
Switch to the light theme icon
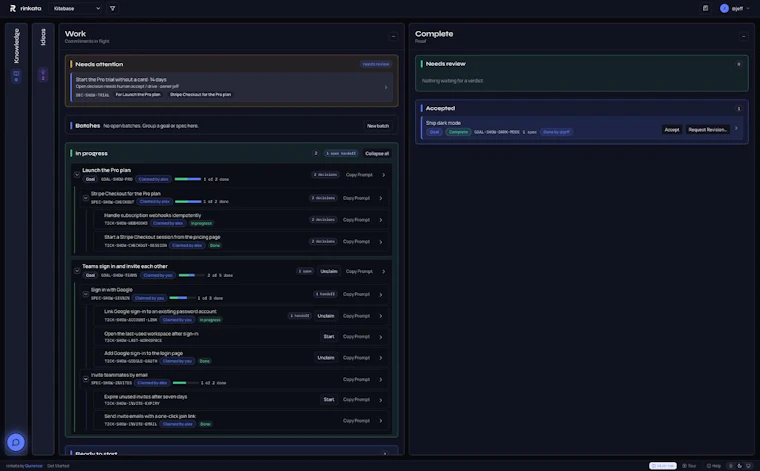click(x=730, y=466)
